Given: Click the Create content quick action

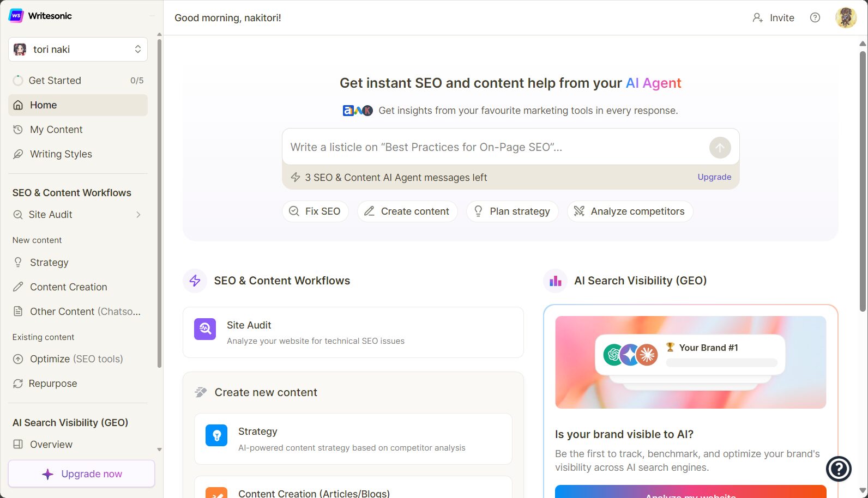Looking at the screenshot, I should click(407, 211).
